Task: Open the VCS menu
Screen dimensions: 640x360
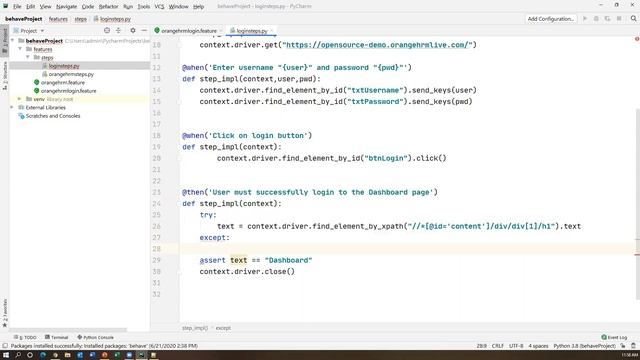Action: (159, 7)
